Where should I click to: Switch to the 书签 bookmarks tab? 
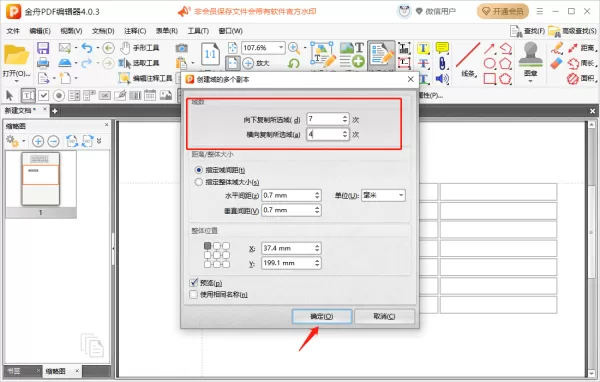coord(14,371)
